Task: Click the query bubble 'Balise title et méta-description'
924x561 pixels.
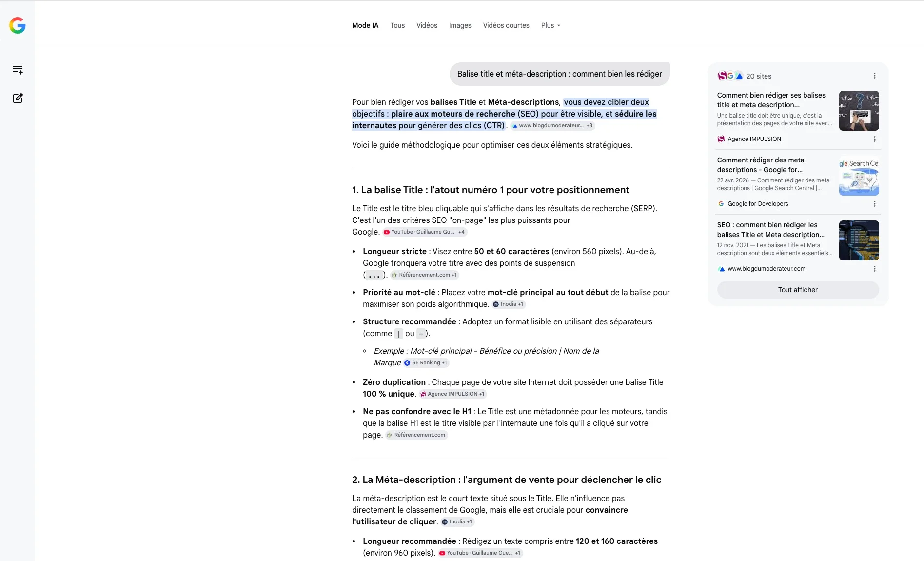Action: (x=559, y=74)
